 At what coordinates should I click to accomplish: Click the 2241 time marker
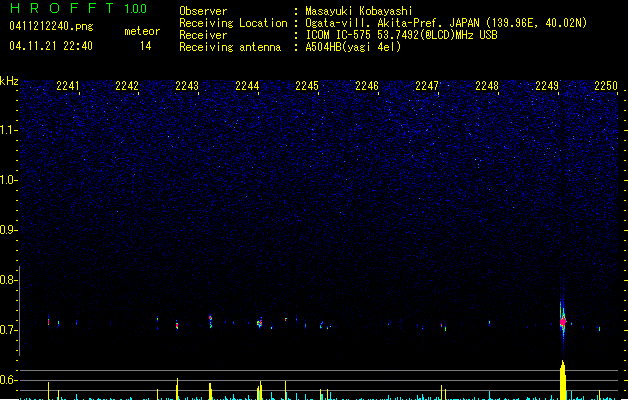click(x=68, y=86)
